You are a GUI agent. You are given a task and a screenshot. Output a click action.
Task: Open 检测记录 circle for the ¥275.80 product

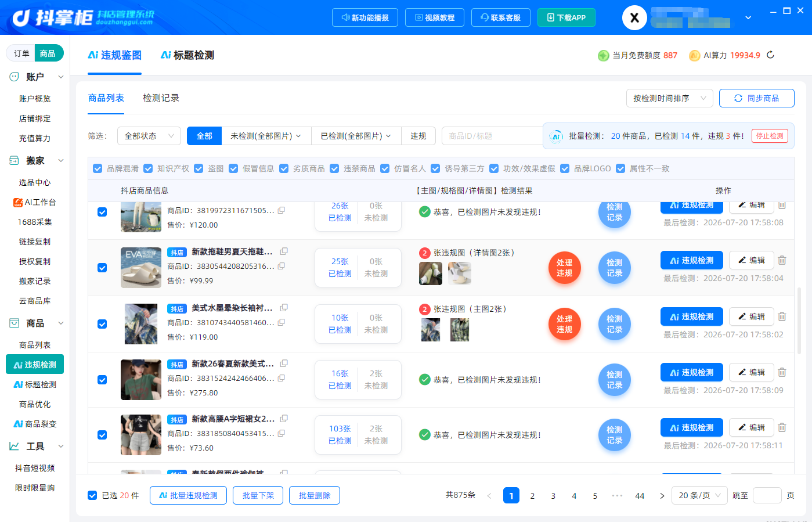[615, 380]
